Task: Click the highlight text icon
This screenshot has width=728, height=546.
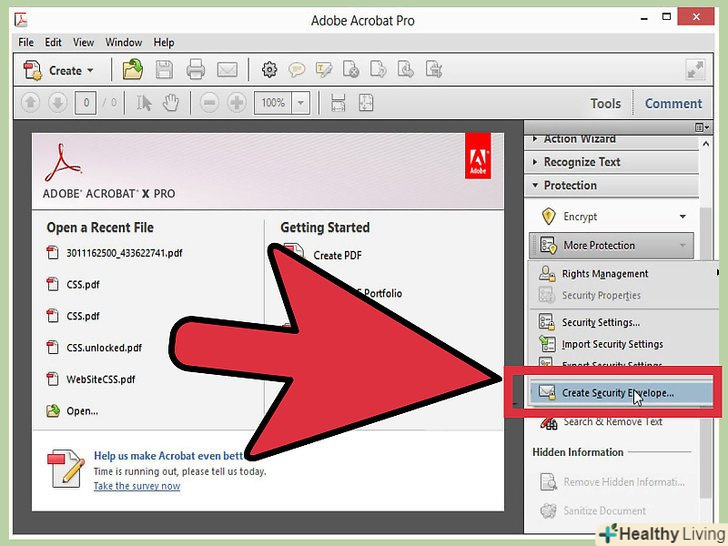Action: tap(324, 70)
